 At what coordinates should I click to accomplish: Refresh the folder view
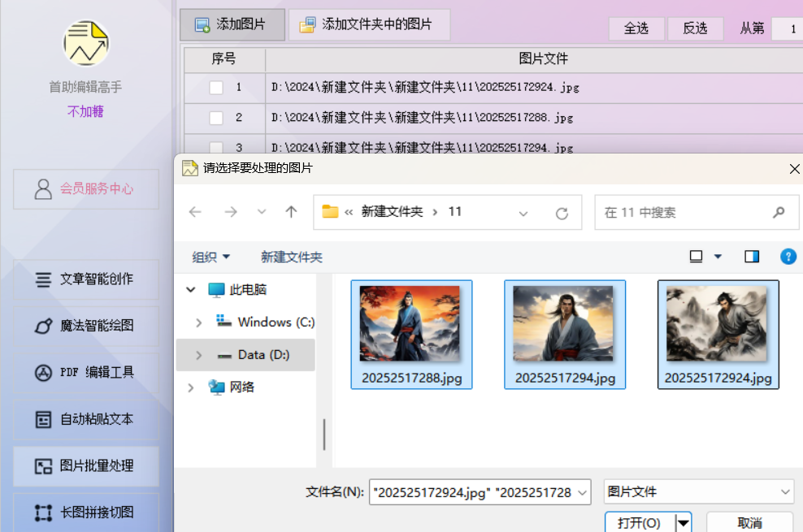click(x=562, y=214)
